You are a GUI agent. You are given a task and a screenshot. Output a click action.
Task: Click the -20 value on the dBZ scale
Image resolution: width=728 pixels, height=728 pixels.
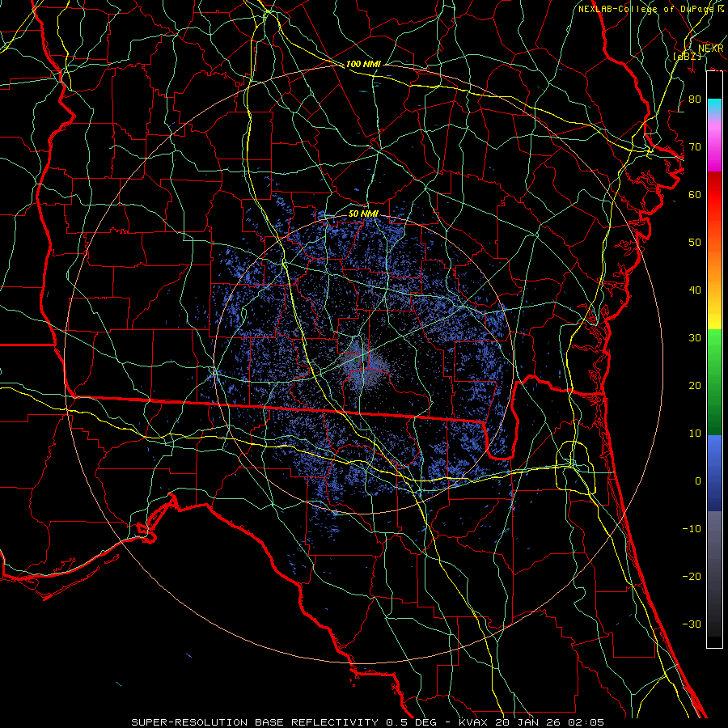click(x=692, y=576)
